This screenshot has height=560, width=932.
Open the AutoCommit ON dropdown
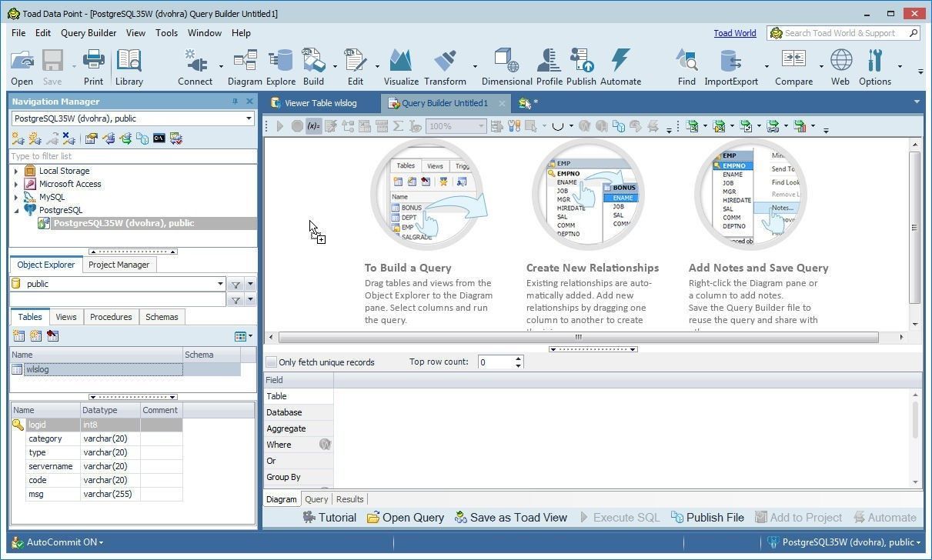(64, 542)
